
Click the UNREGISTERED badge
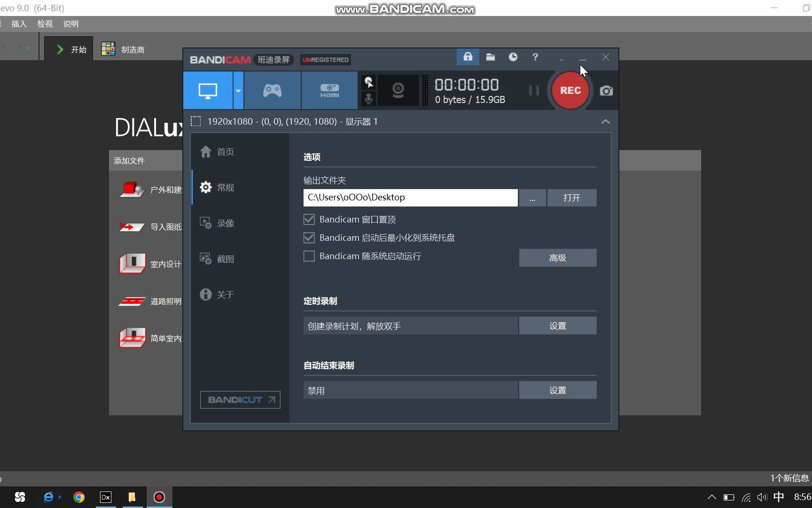326,60
